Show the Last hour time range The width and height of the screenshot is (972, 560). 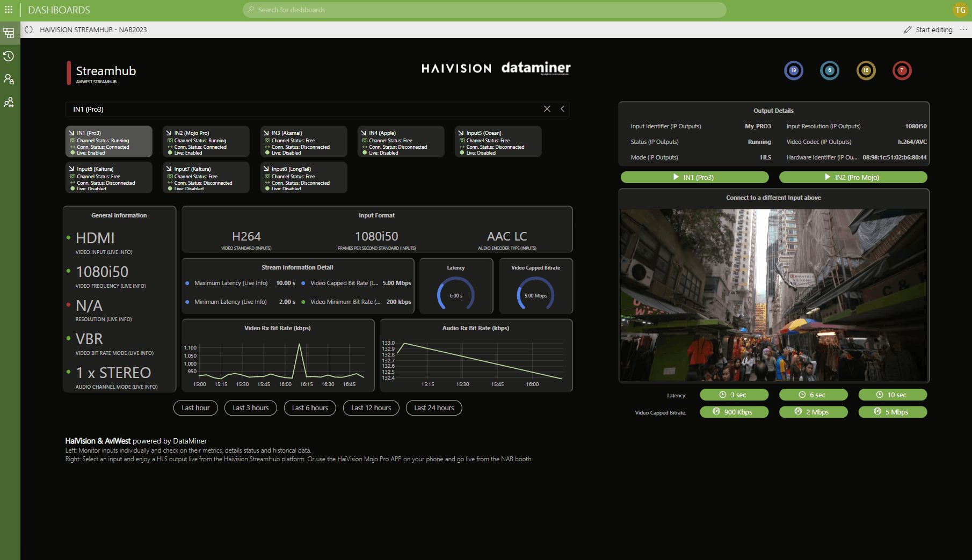(x=195, y=408)
